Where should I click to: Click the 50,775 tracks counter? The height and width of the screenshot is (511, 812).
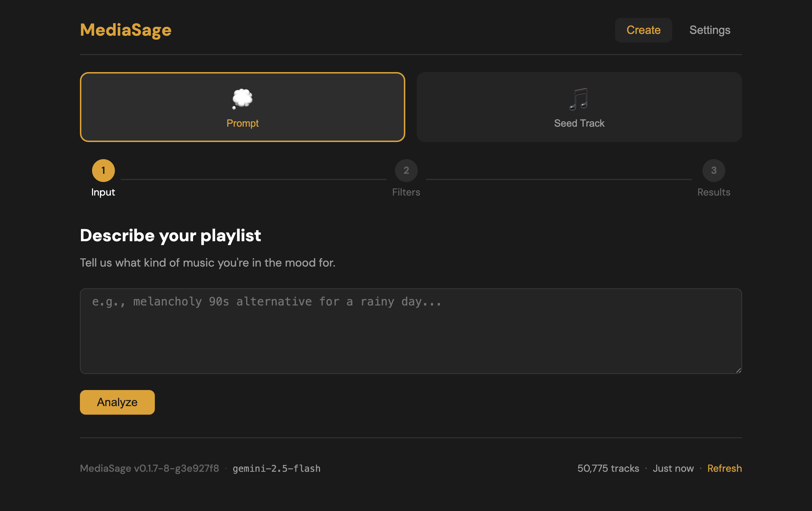tap(608, 468)
